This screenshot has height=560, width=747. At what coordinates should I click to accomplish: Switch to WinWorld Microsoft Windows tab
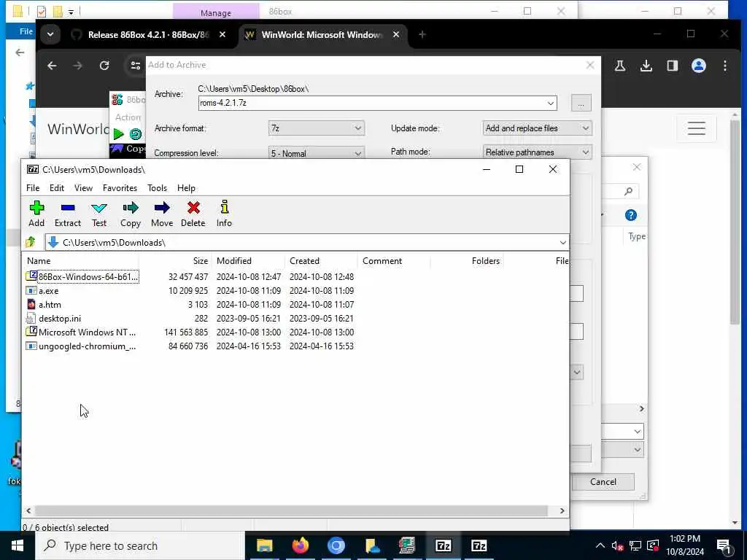pyautogui.click(x=322, y=35)
